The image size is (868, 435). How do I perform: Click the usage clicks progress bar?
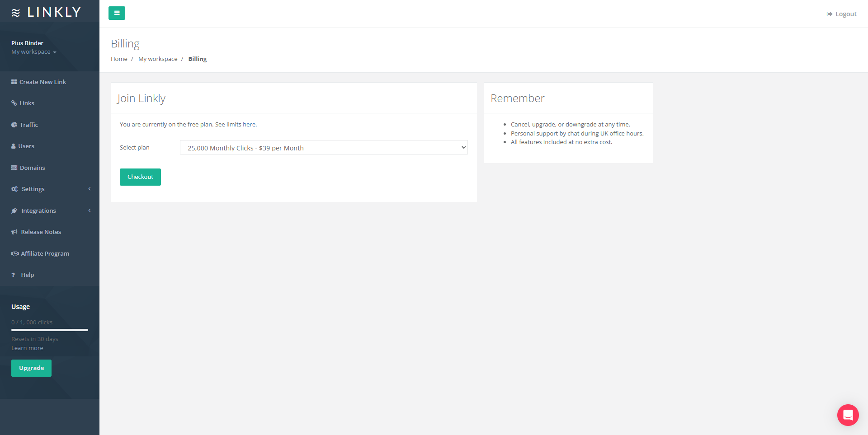(50, 330)
